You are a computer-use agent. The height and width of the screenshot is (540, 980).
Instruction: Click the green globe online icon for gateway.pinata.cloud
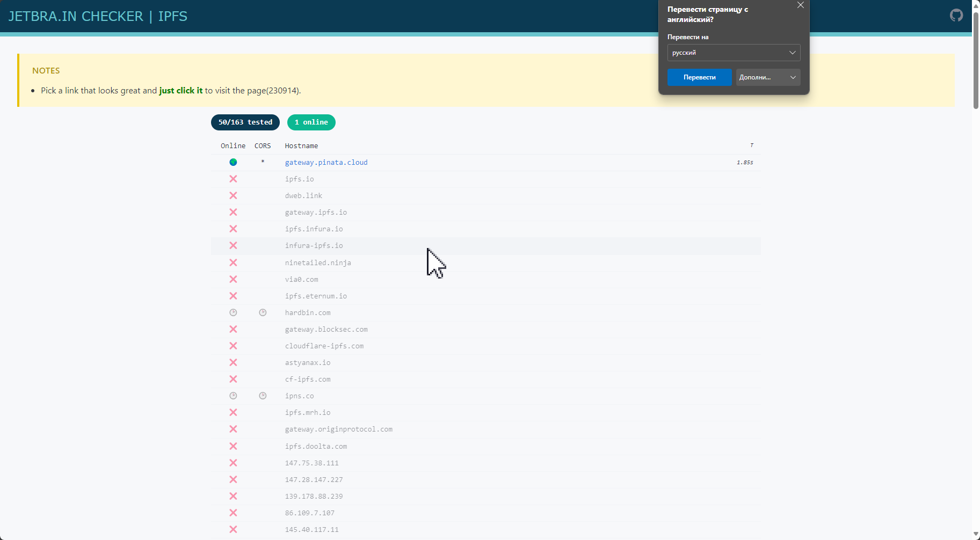(233, 162)
